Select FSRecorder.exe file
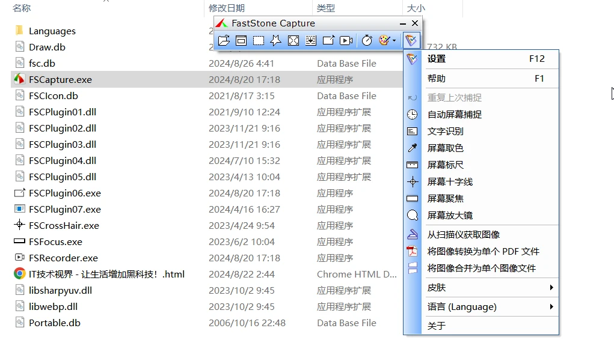This screenshot has height=364, width=614. 63,258
